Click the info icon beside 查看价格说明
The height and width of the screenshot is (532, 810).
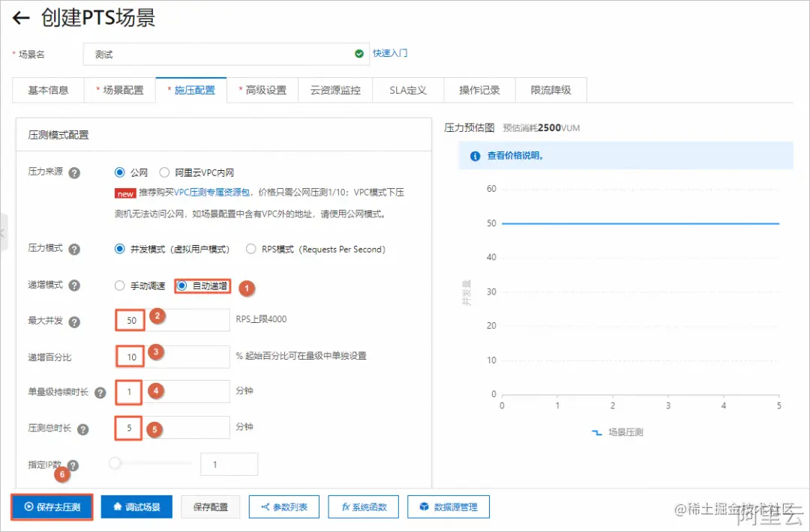click(475, 156)
